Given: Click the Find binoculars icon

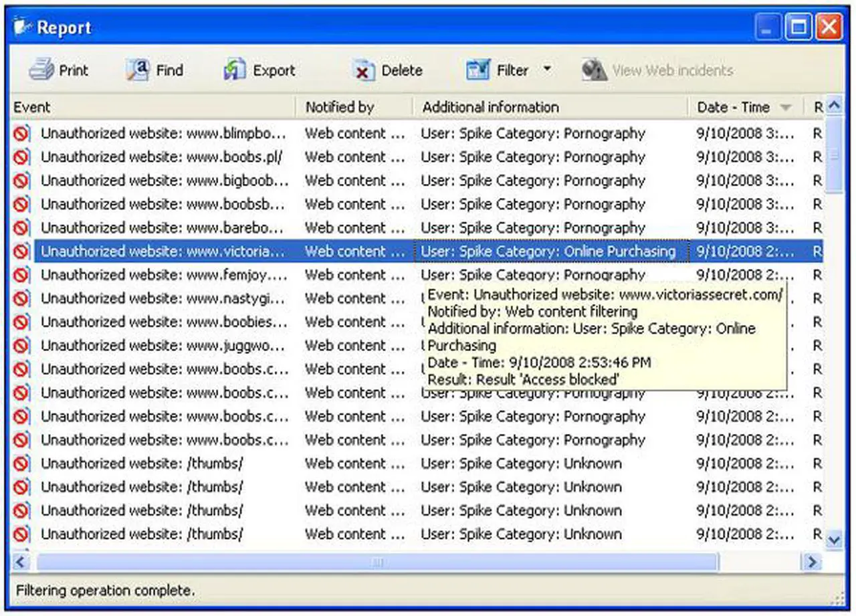Looking at the screenshot, I should coord(138,70).
